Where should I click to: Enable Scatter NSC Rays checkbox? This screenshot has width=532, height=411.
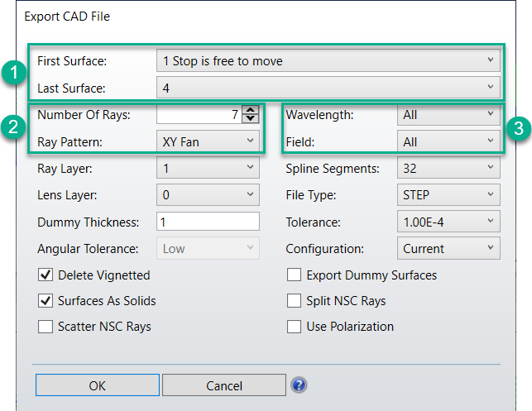[46, 327]
